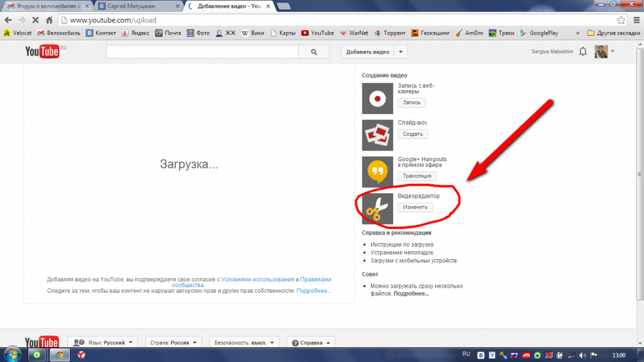Click into the YouTube search field

pos(203,52)
